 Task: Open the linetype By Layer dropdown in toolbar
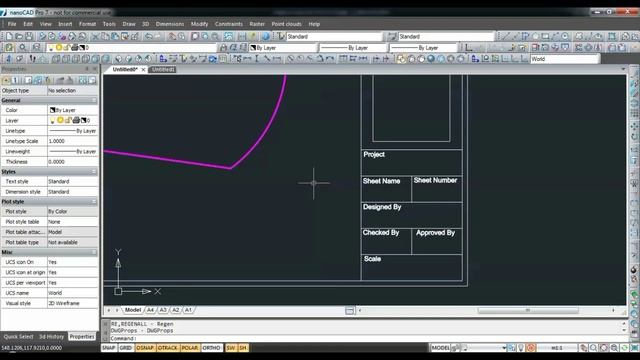(353, 48)
